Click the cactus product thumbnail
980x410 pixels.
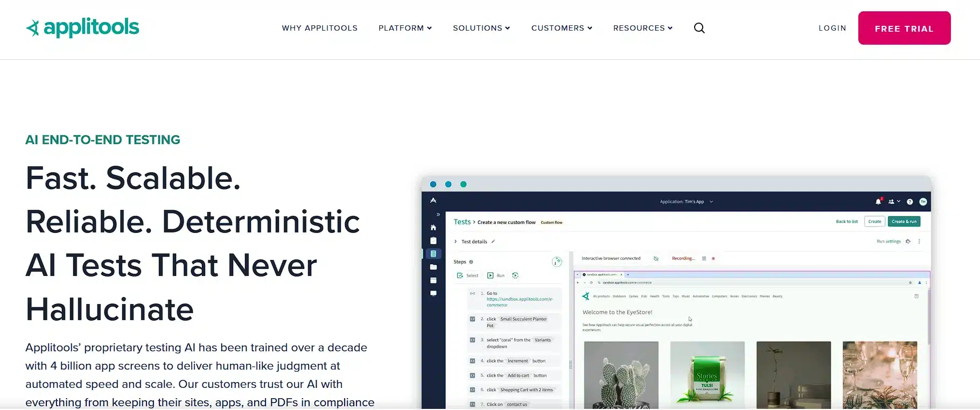click(621, 374)
